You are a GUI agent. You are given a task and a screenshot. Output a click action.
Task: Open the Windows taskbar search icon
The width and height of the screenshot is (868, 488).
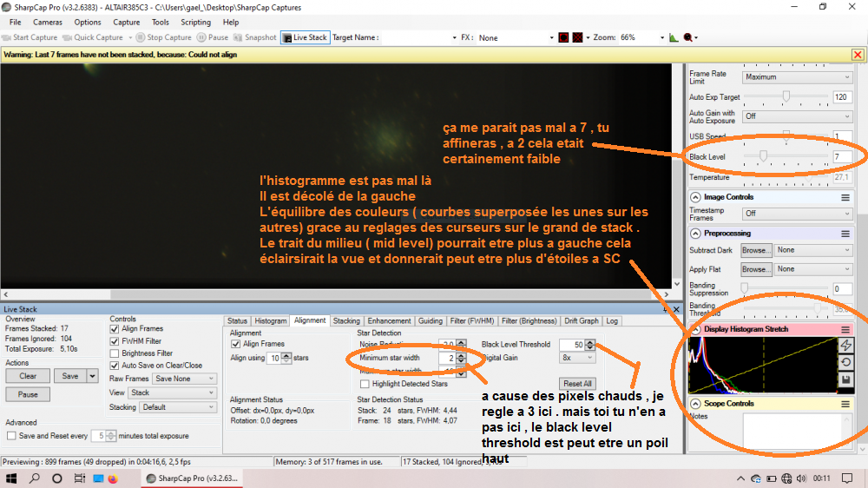pyautogui.click(x=35, y=478)
